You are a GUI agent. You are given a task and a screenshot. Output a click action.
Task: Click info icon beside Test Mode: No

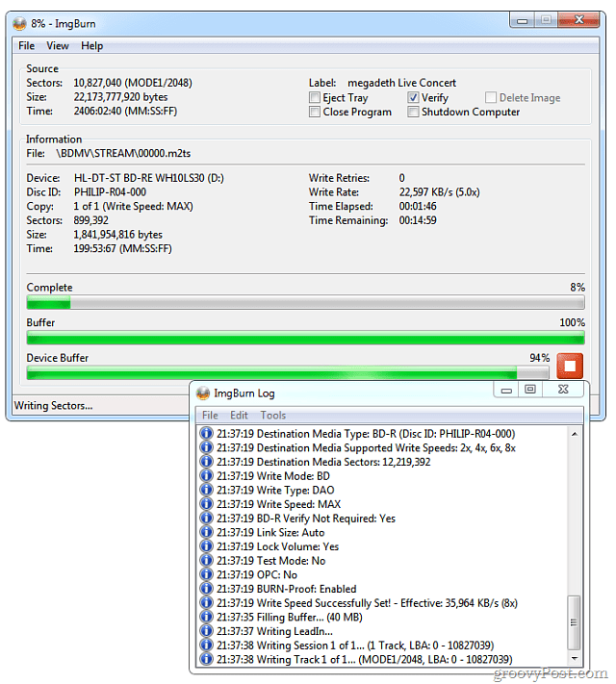[206, 560]
